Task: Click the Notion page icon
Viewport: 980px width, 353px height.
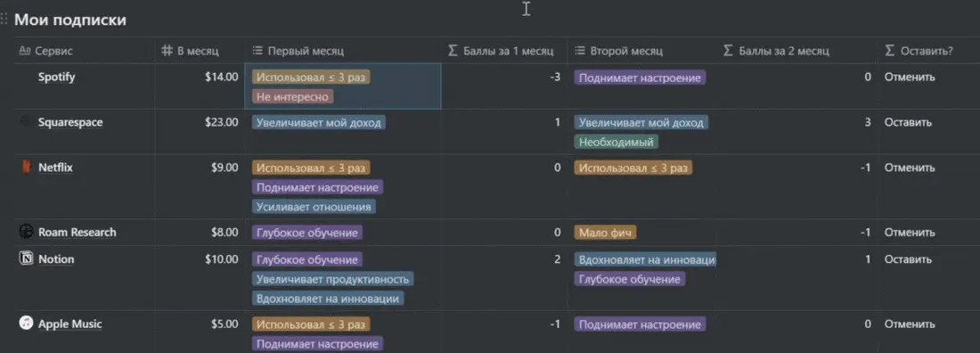Action: point(26,259)
